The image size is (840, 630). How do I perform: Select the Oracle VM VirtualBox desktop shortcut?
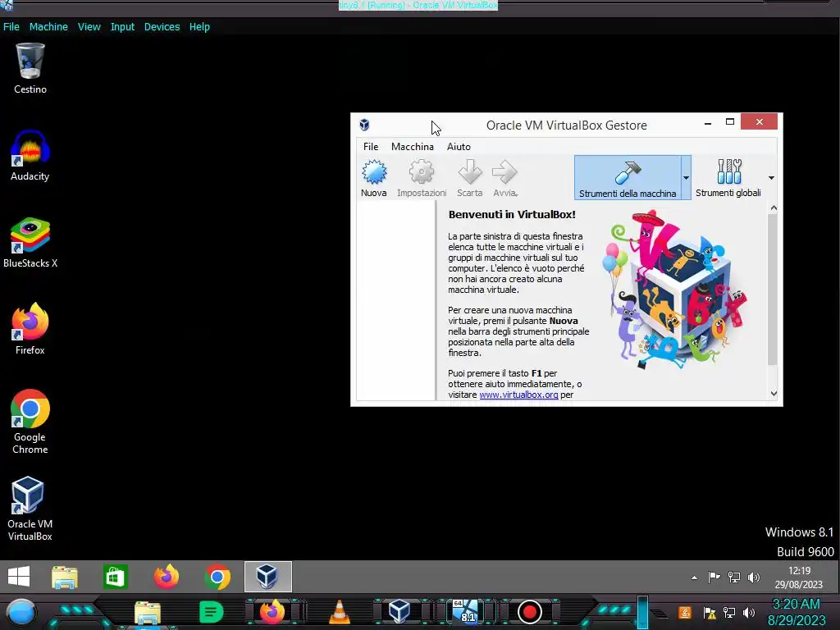coord(30,509)
